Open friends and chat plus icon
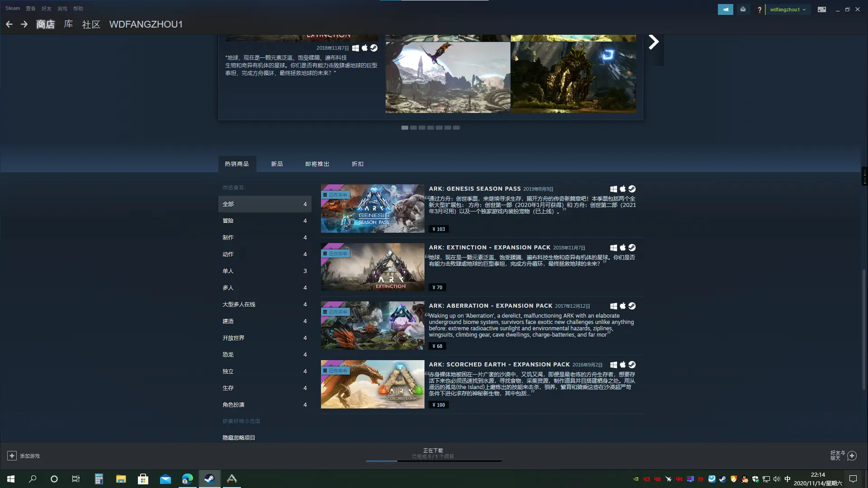Viewport: 868px width, 488px height. [x=852, y=456]
